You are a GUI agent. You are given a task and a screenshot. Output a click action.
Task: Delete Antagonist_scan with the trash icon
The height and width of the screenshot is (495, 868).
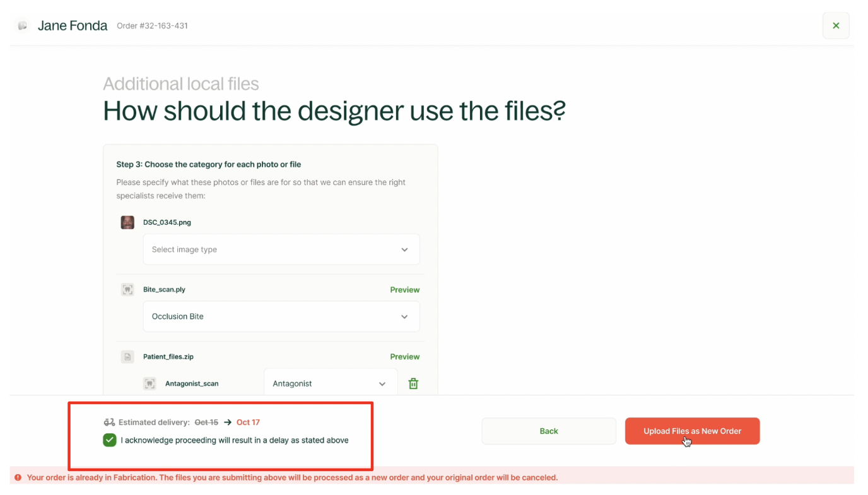(413, 383)
